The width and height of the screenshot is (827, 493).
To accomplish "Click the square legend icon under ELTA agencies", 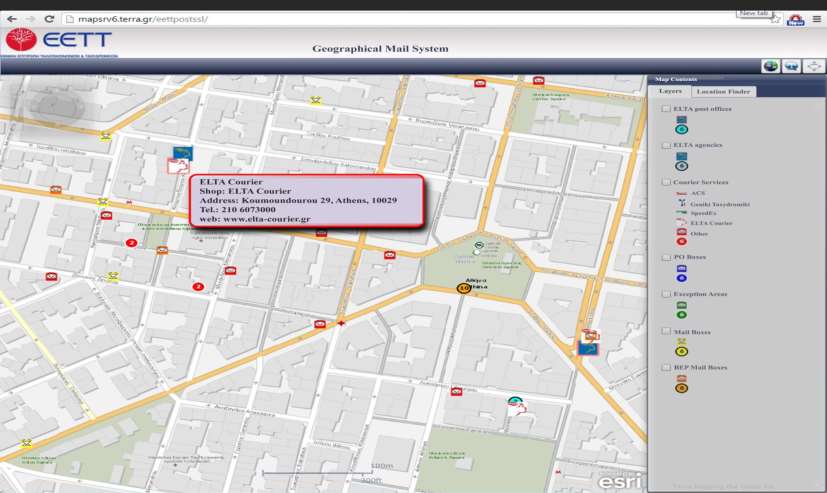I will tap(681, 157).
